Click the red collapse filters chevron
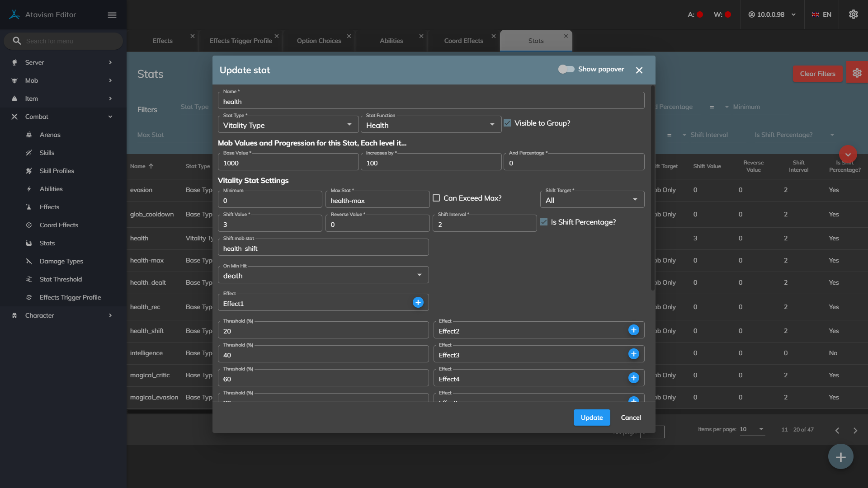Image resolution: width=868 pixels, height=488 pixels. click(x=848, y=155)
